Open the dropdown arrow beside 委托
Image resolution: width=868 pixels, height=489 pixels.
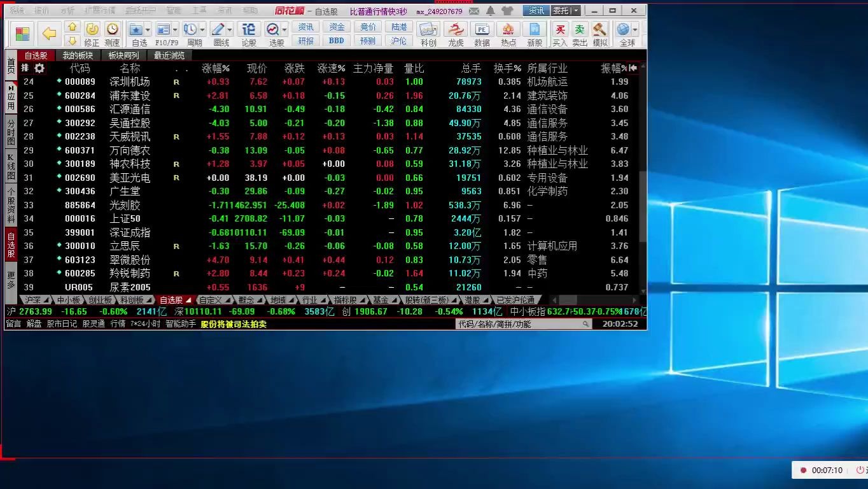click(x=576, y=11)
